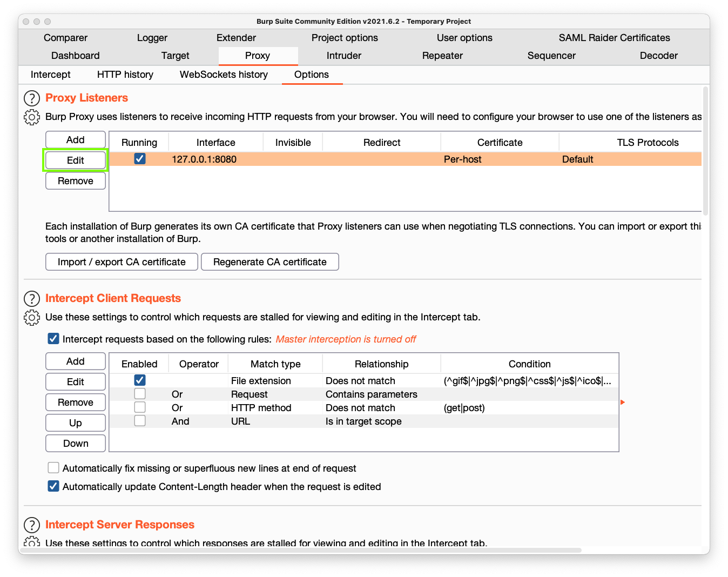Click Regenerate CA certificate button

click(270, 262)
